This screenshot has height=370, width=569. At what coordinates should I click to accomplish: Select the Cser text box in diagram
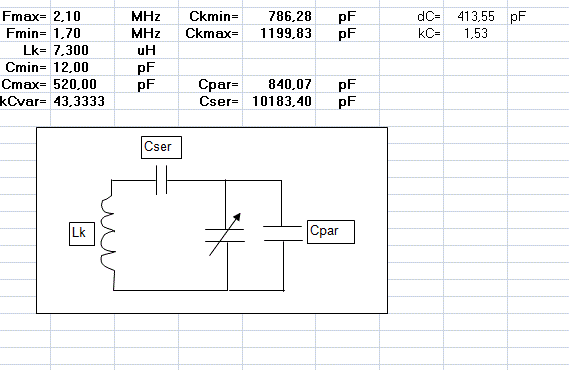161,147
